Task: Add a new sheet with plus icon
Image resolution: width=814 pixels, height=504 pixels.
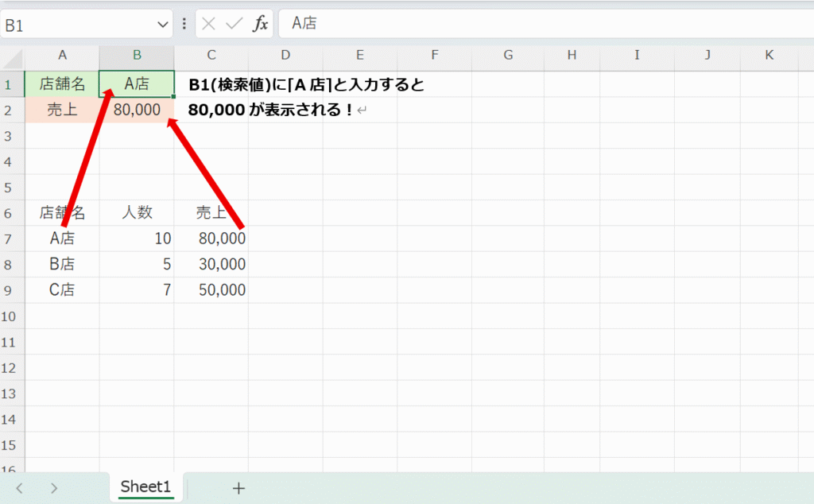Action: pyautogui.click(x=238, y=487)
